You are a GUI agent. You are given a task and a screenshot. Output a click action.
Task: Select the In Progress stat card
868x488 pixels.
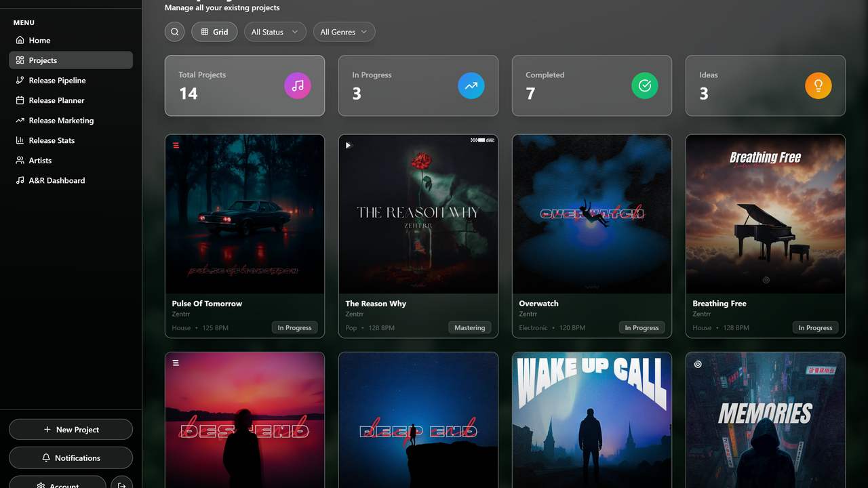[418, 85]
